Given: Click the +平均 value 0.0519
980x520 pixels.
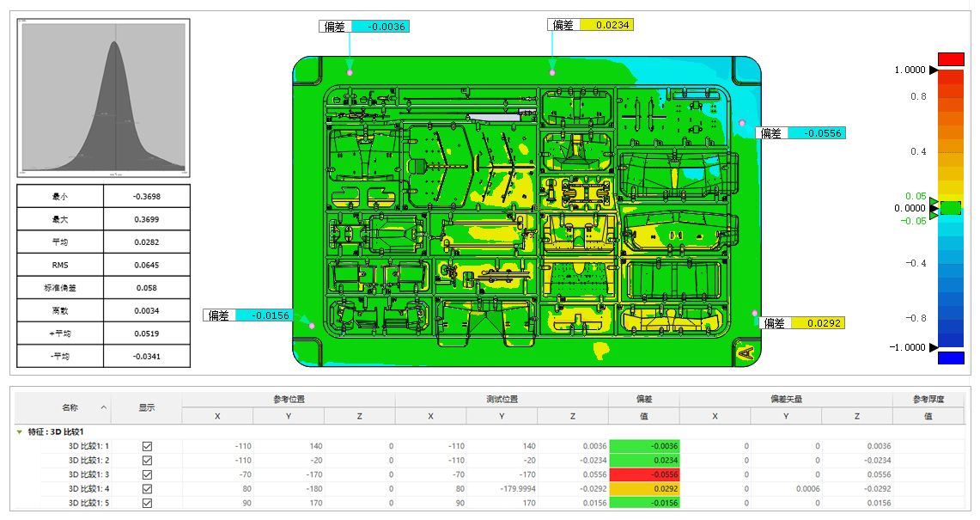Looking at the screenshot, I should pyautogui.click(x=147, y=333).
